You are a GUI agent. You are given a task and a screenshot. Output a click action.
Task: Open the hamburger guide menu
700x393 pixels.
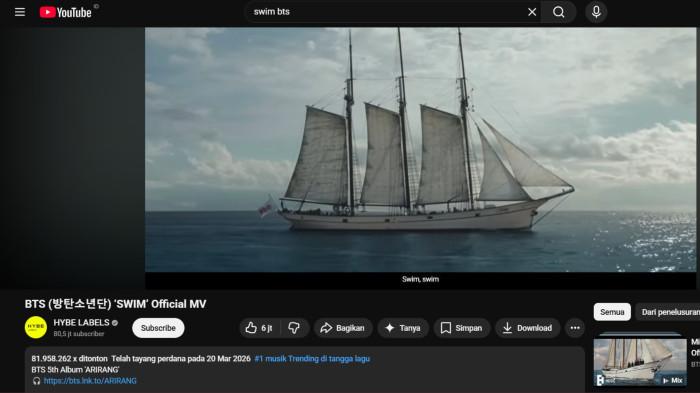20,12
